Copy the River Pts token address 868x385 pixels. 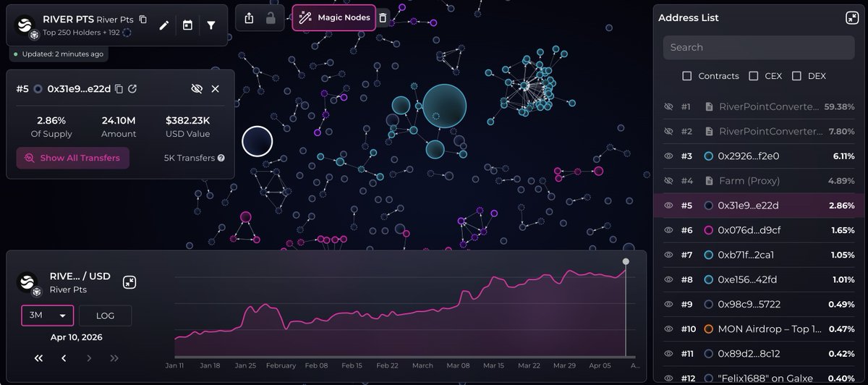pos(143,20)
